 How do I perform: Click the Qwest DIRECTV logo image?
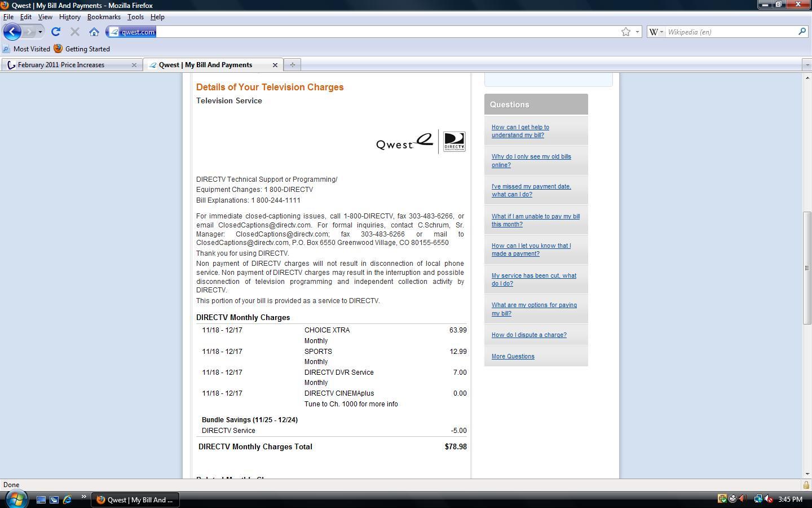(421, 142)
